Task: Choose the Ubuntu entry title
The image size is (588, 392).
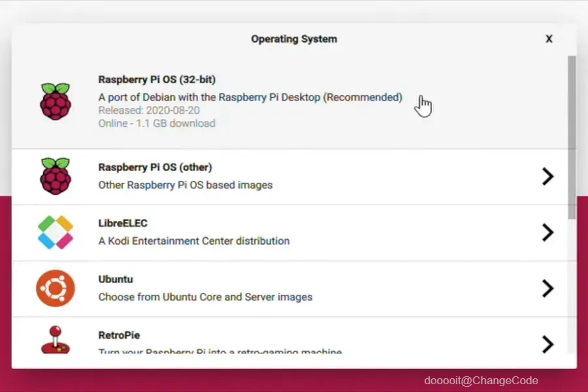Action: point(116,280)
